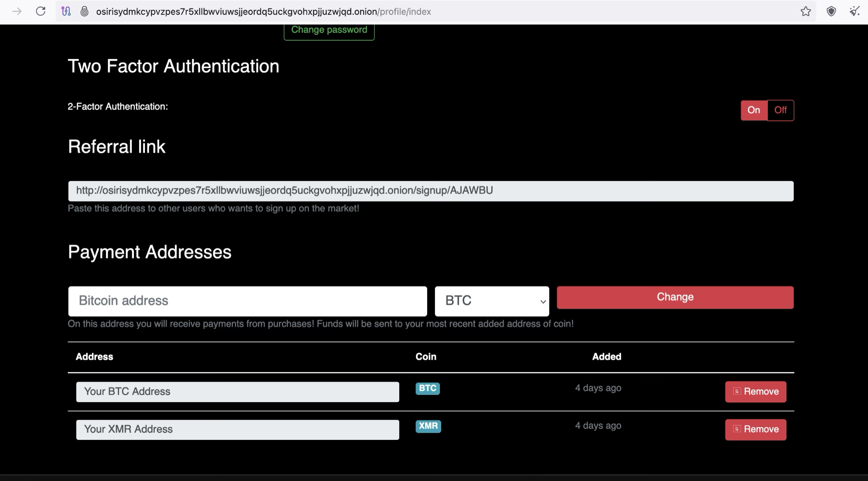Click the Your XMR Address field
The width and height of the screenshot is (868, 481).
[237, 429]
